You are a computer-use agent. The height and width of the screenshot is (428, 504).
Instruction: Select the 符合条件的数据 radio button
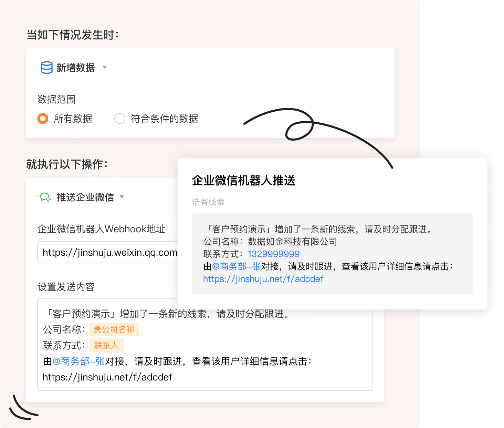pyautogui.click(x=120, y=119)
